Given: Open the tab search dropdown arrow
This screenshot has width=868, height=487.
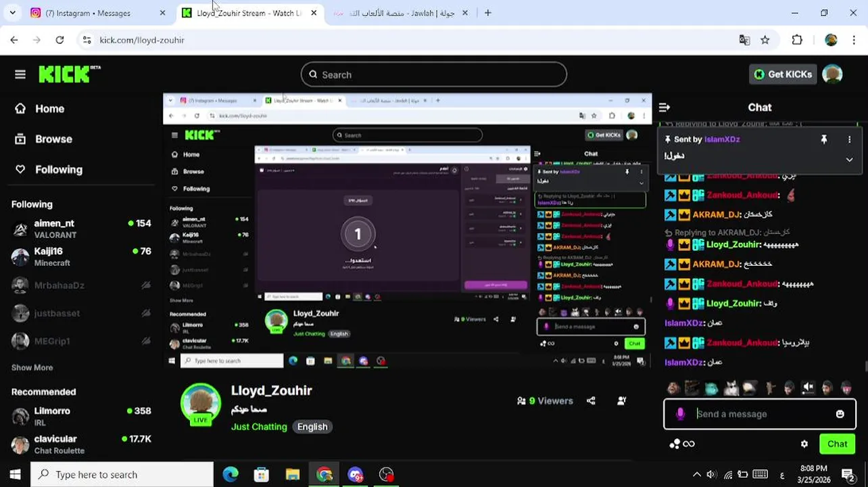Looking at the screenshot, I should point(12,13).
